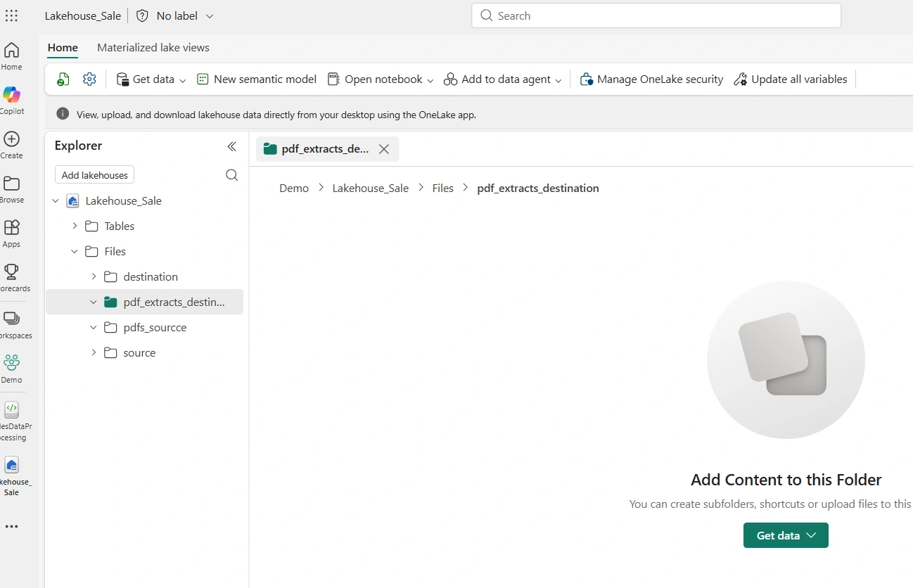
Task: Select the destination folder in Explorer
Action: [x=151, y=277]
